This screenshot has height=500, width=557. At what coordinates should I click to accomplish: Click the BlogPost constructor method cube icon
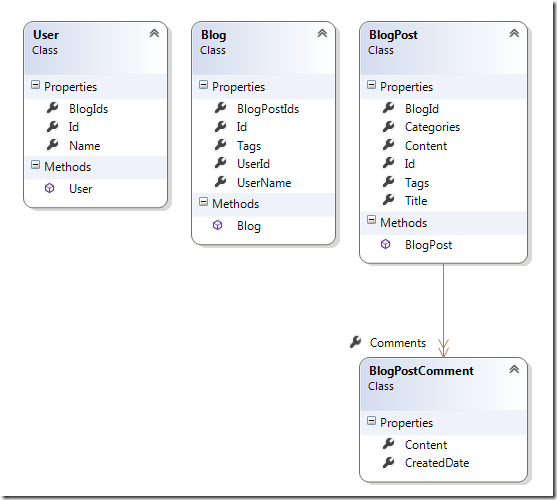[x=385, y=244]
